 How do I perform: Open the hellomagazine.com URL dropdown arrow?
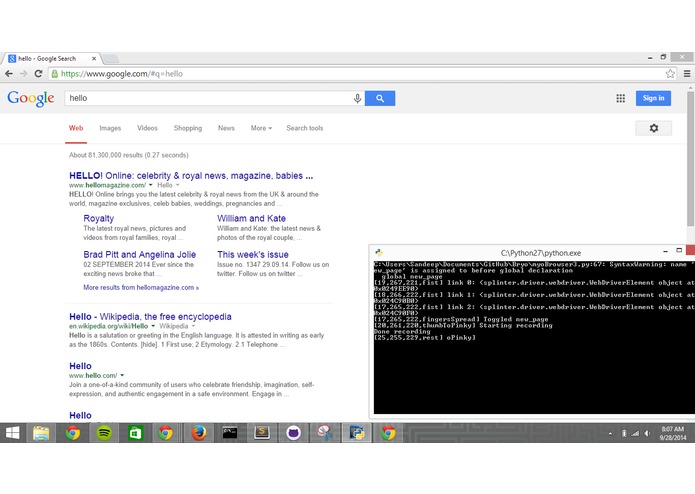[x=151, y=185]
